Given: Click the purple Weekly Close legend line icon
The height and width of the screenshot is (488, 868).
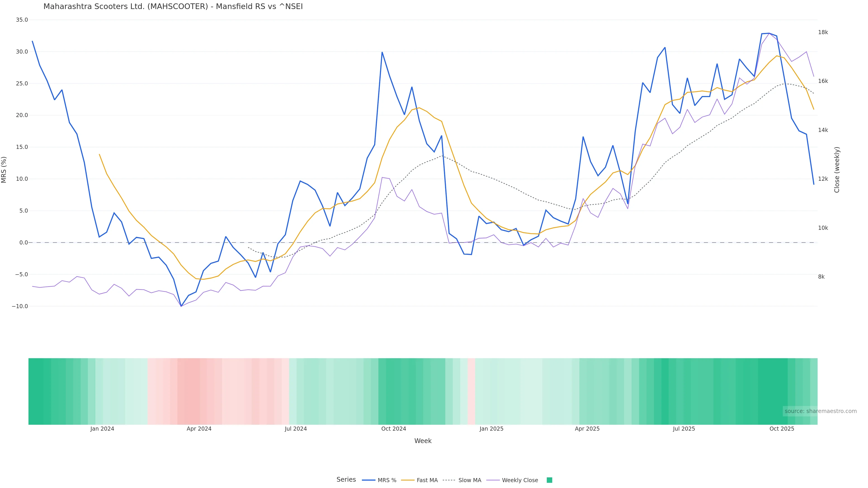Looking at the screenshot, I should tap(493, 480).
